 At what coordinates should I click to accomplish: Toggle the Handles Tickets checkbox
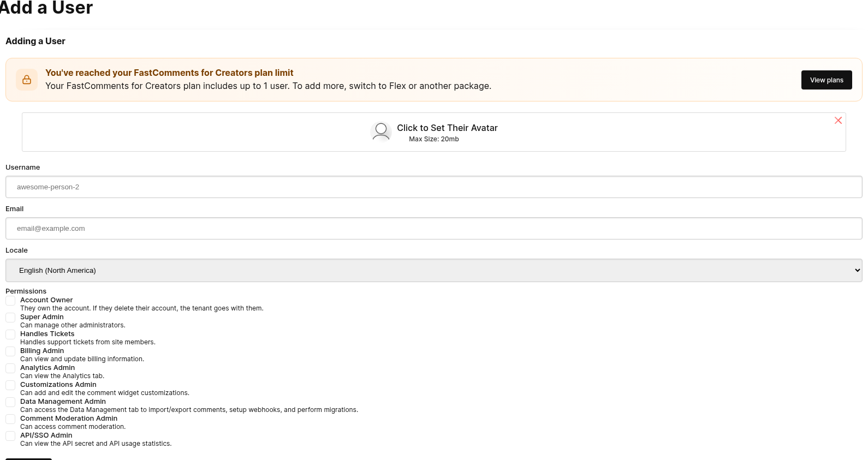10,334
